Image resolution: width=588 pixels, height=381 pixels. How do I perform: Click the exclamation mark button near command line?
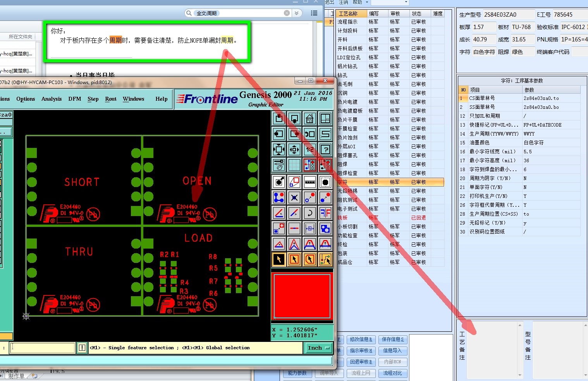pos(82,348)
